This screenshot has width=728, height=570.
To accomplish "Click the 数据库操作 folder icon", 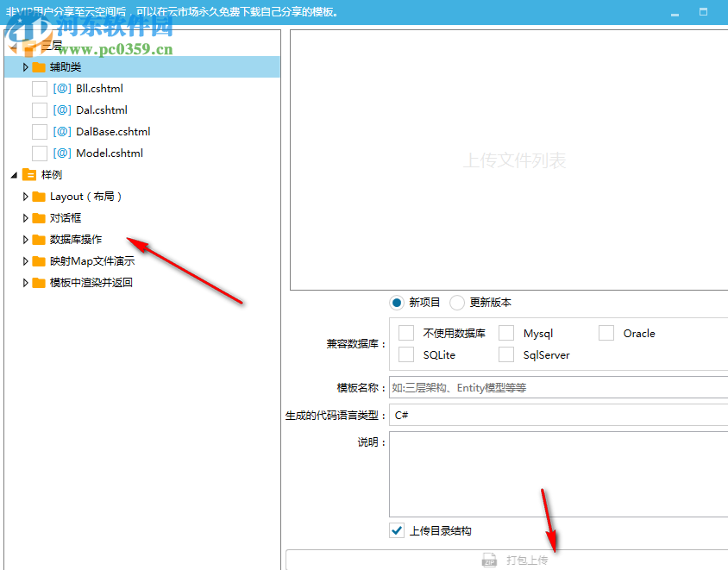I will (39, 240).
